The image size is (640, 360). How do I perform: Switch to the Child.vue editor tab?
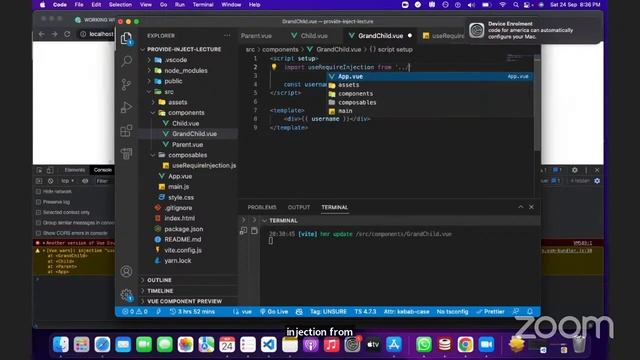point(309,36)
